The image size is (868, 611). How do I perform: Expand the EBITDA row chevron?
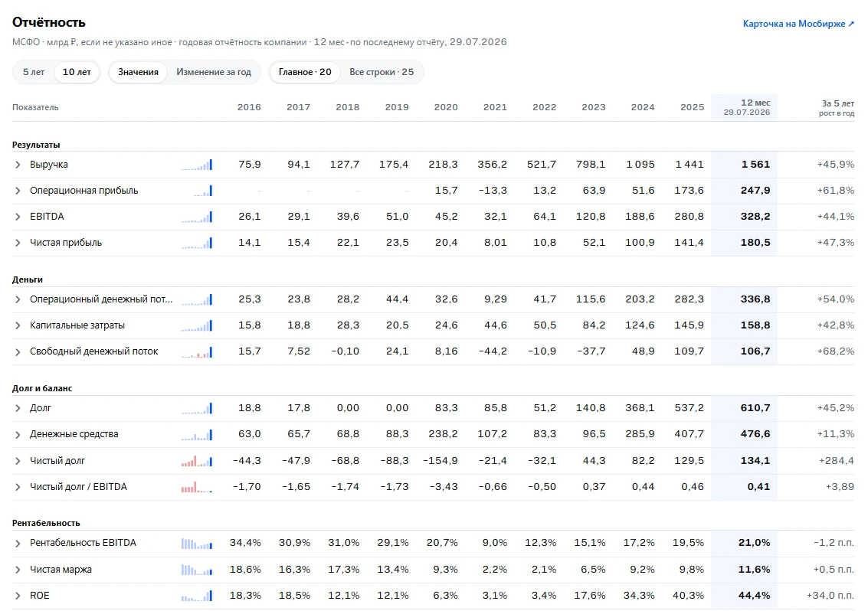[x=18, y=217]
